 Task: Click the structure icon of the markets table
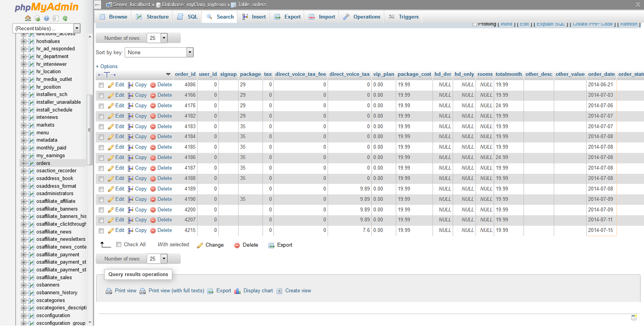pos(31,125)
